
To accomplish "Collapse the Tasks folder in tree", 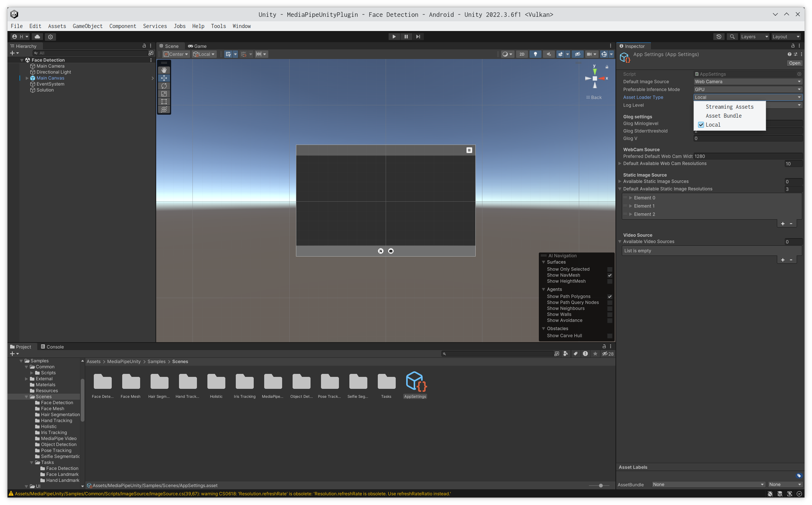I will [32, 462].
